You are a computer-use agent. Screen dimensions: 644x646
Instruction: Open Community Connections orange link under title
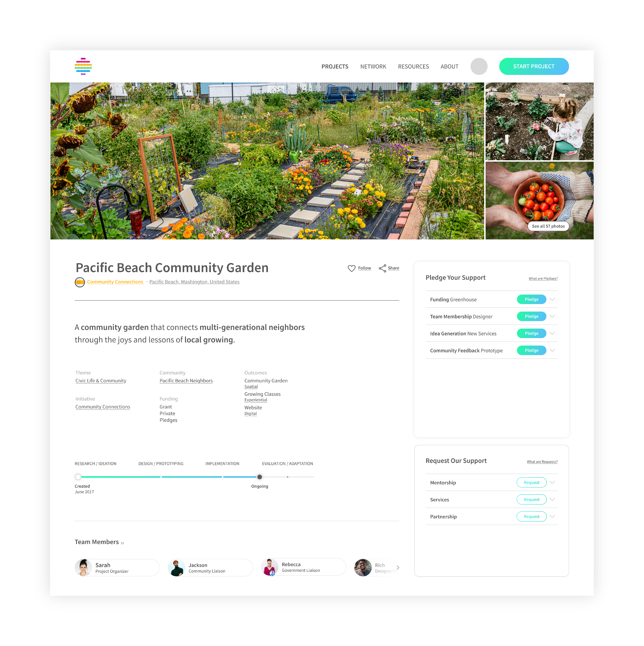[115, 282]
